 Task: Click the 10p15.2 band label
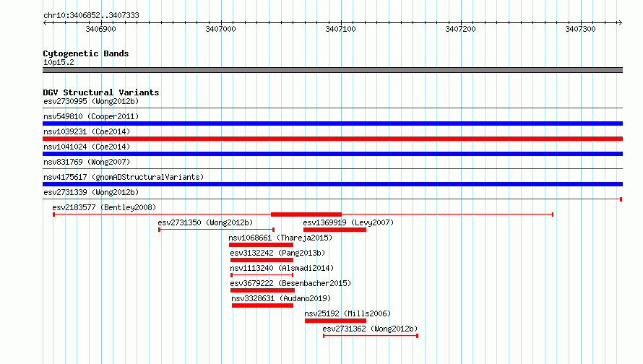[x=59, y=62]
